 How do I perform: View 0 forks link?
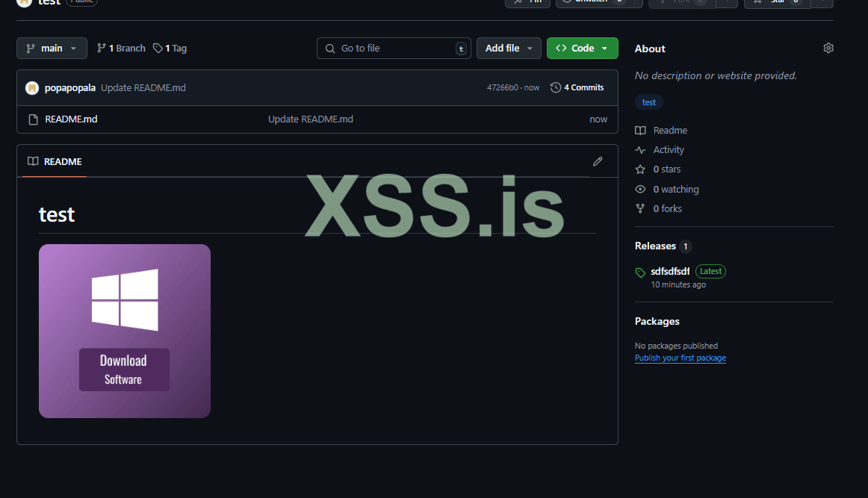click(x=667, y=208)
